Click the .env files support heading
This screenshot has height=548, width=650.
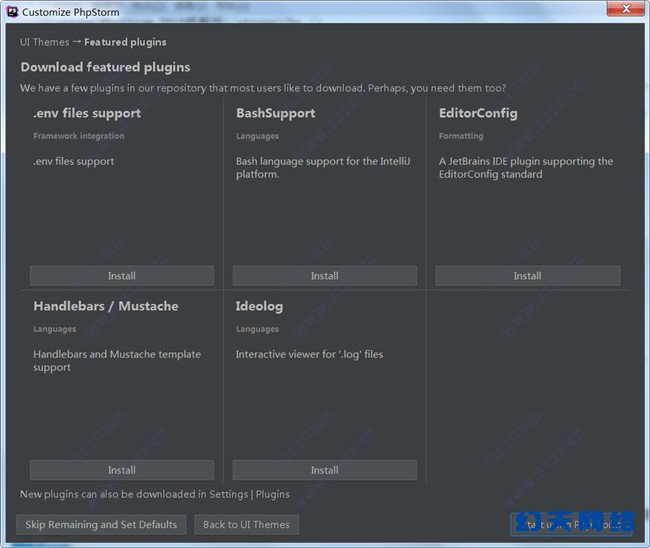87,113
